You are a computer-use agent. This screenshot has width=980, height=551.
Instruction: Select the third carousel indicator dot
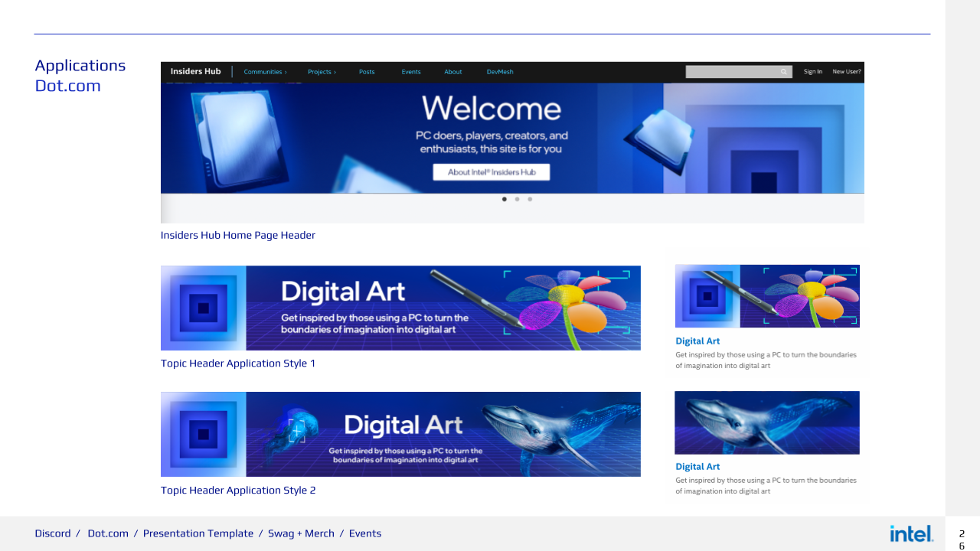coord(529,199)
